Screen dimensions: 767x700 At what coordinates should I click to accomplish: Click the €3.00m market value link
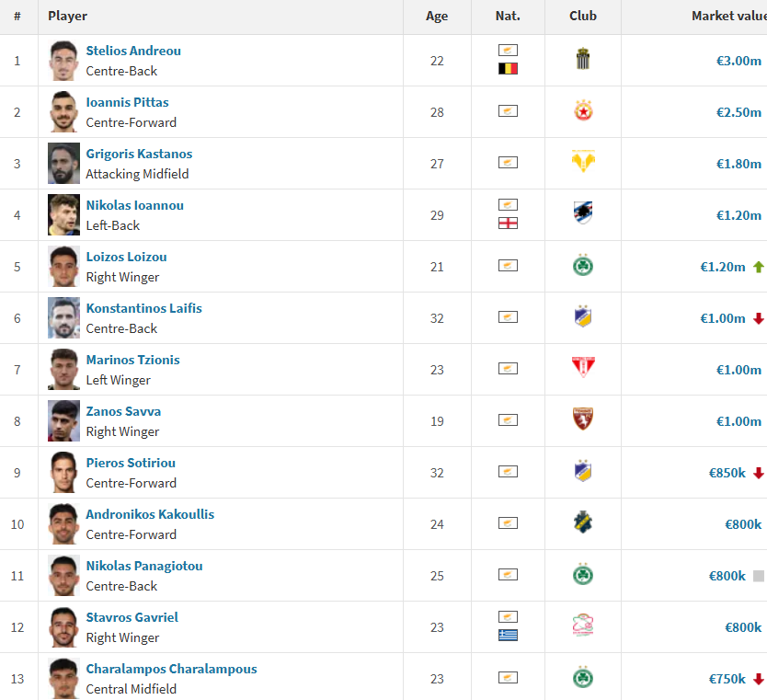coord(738,61)
